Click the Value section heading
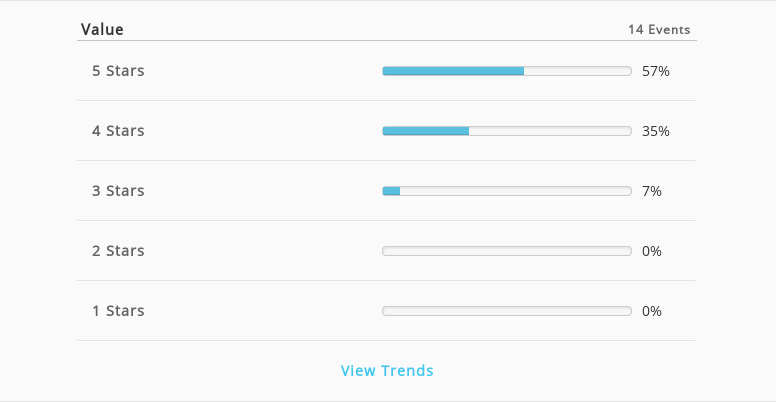The height and width of the screenshot is (402, 776). coord(102,30)
